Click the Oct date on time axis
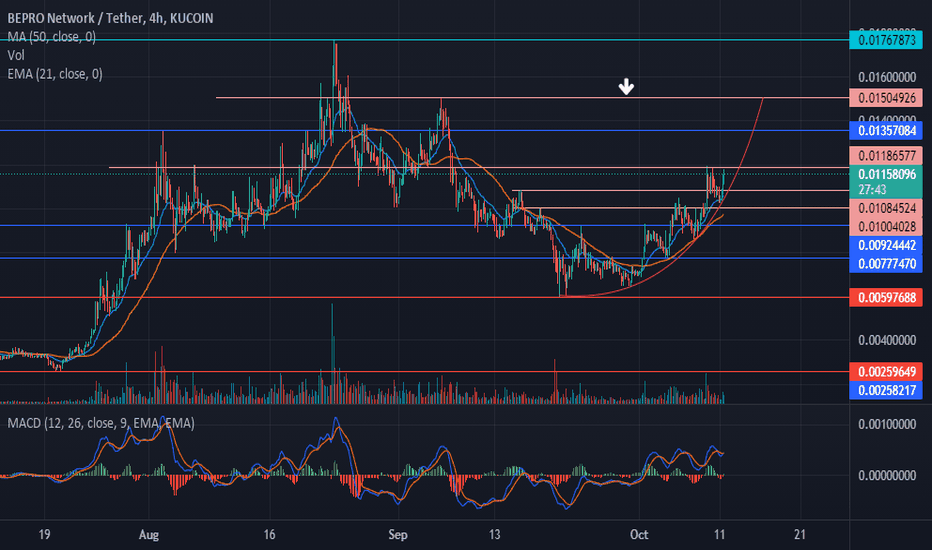This screenshot has width=932, height=550. [639, 535]
